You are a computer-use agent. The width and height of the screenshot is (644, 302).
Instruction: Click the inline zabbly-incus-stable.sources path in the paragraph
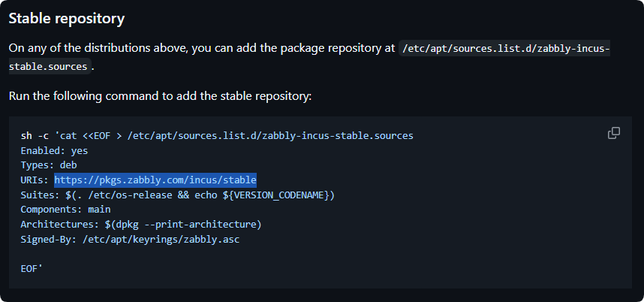[504, 49]
